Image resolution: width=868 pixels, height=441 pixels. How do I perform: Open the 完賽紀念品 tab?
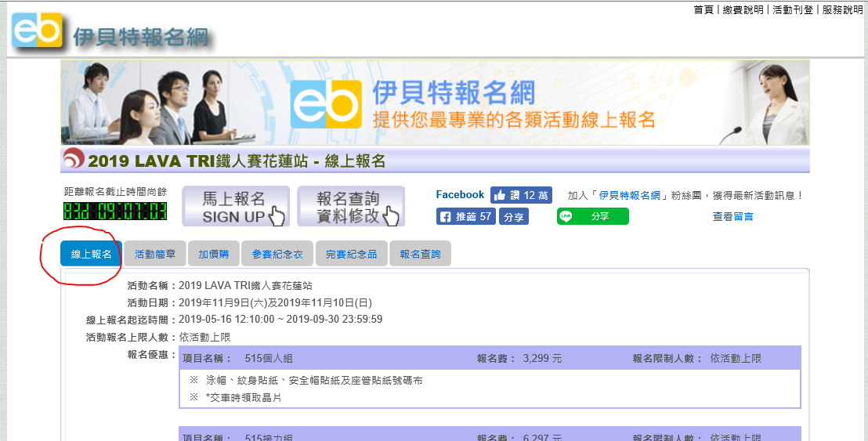tap(351, 254)
